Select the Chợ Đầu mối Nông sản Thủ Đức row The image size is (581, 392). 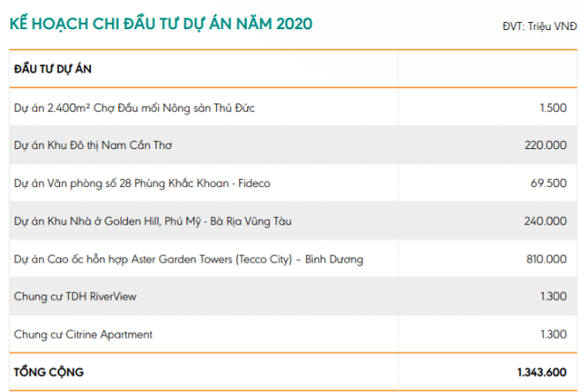pyautogui.click(x=134, y=108)
